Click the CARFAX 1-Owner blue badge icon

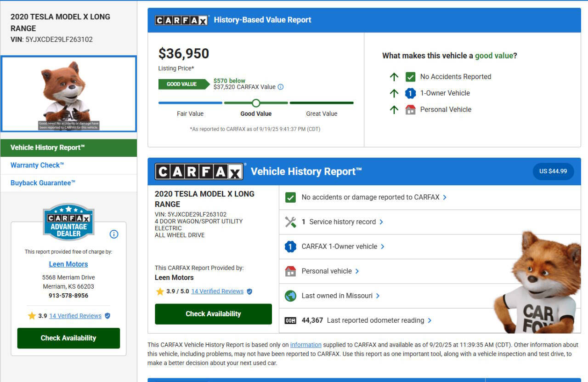290,247
